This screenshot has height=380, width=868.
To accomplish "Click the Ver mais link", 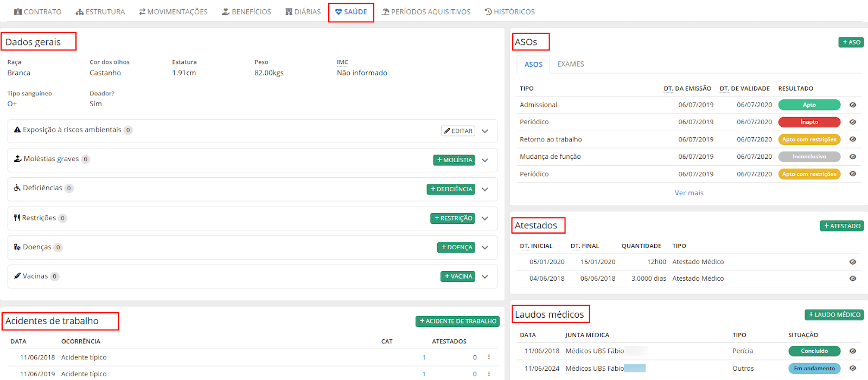I will [x=688, y=193].
